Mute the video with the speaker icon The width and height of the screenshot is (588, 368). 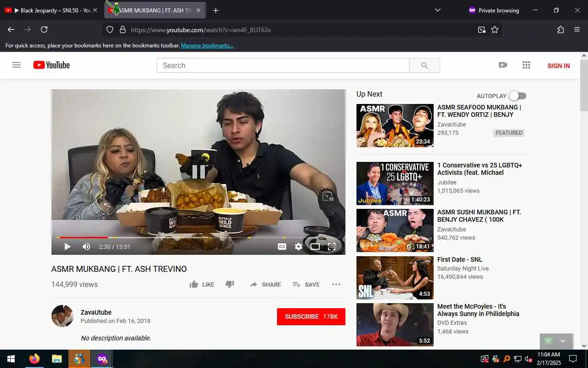coord(86,247)
